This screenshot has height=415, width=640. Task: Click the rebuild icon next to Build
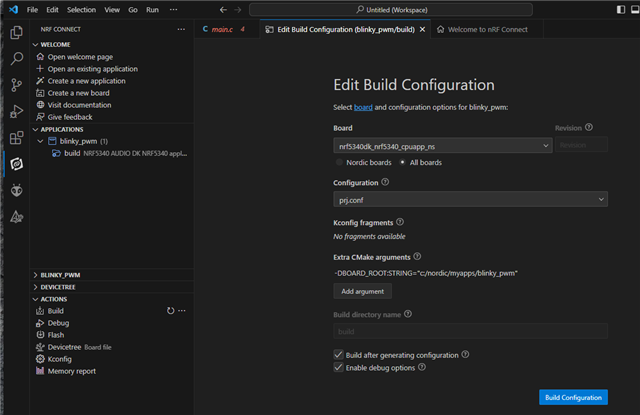point(170,311)
